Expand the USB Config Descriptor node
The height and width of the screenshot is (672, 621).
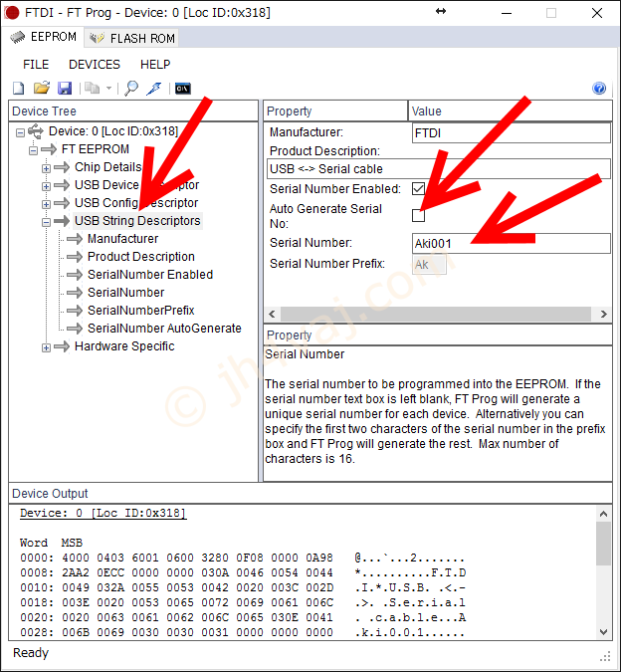pos(46,204)
